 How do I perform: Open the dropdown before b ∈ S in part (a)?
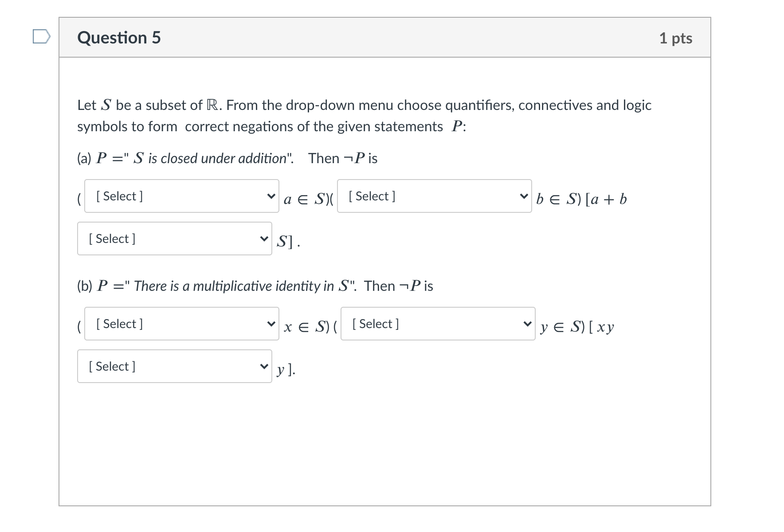(434, 196)
